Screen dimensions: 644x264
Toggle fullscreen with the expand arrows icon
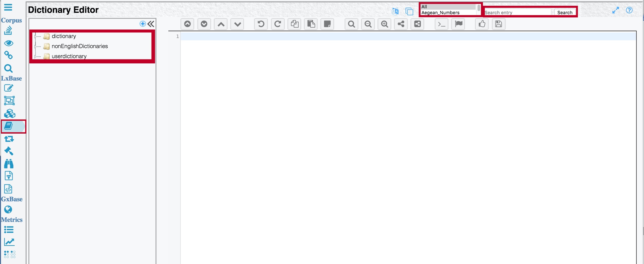coord(615,11)
